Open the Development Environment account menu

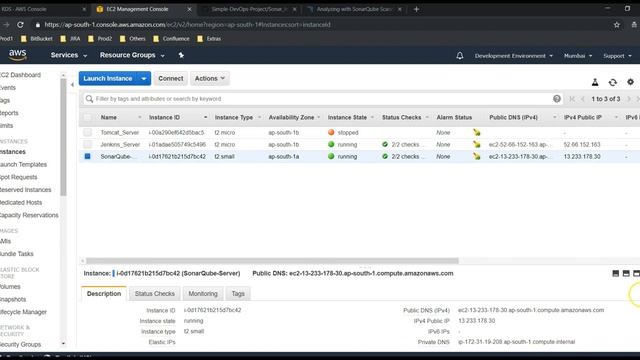point(514,56)
